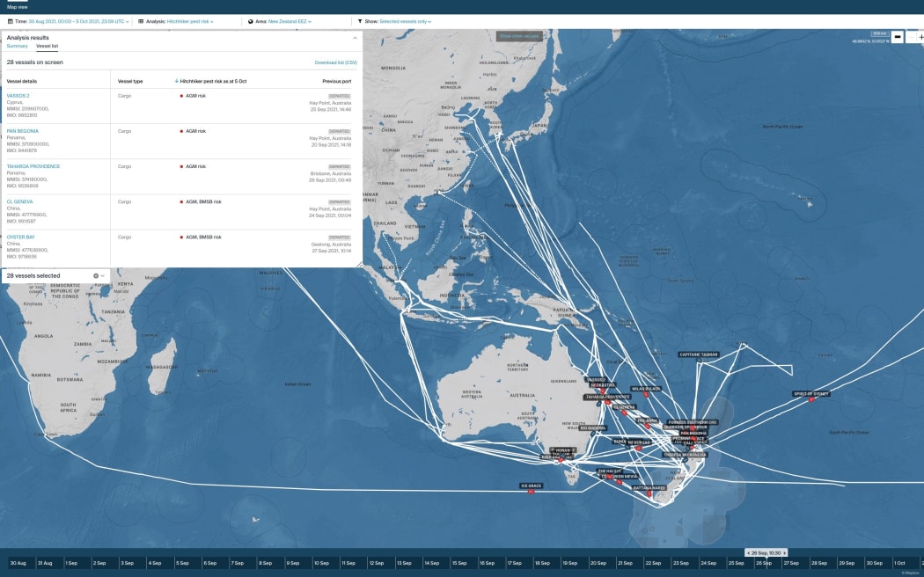Click the ZHE HAI 517 map label
This screenshot has width=924, height=577.
coord(609,471)
